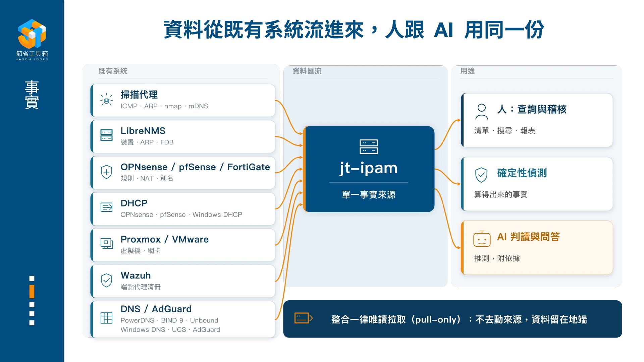Click the scan agent icon beside 掃描代理

pyautogui.click(x=106, y=100)
